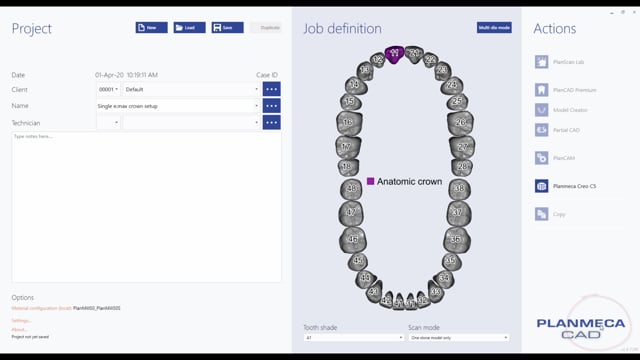Viewport: 640px width, 360px height.
Task: Select tooth 28 on the chart
Action: coord(462,167)
